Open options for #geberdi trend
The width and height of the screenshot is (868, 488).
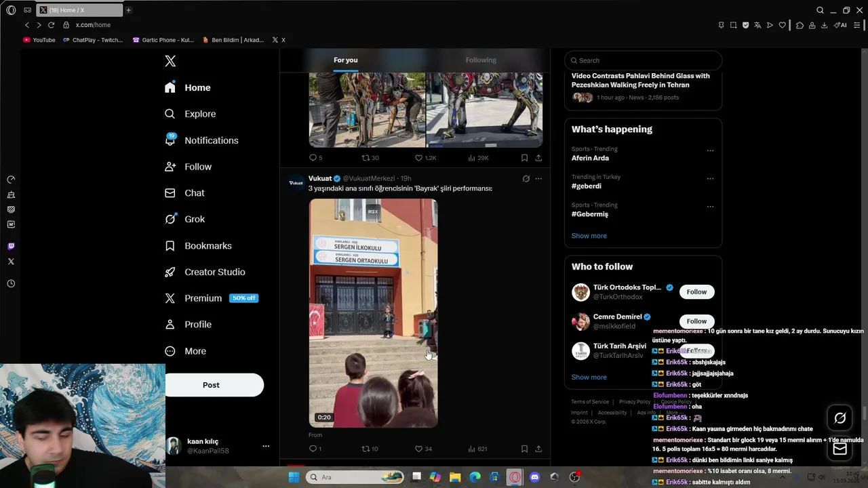coord(710,179)
